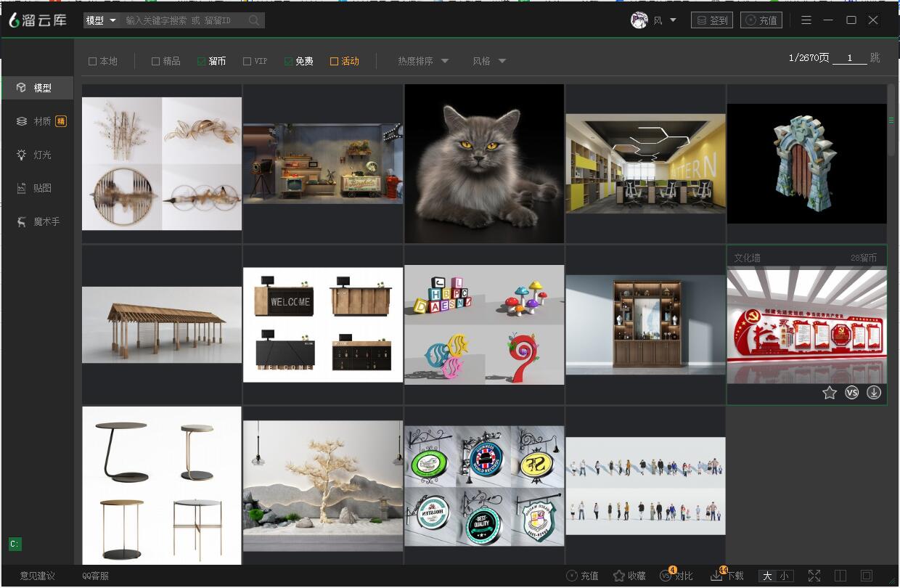Uncheck the 免费 filter checkbox
This screenshot has height=588, width=900.
tap(289, 62)
